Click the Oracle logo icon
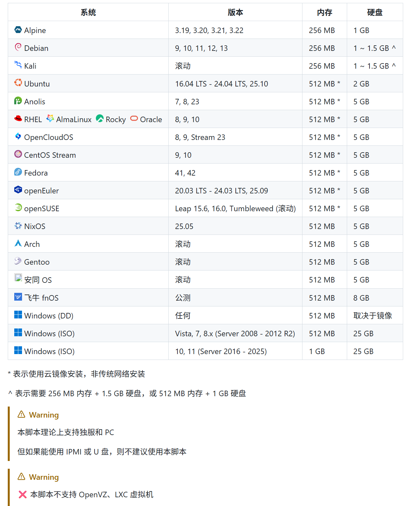 coord(134,119)
